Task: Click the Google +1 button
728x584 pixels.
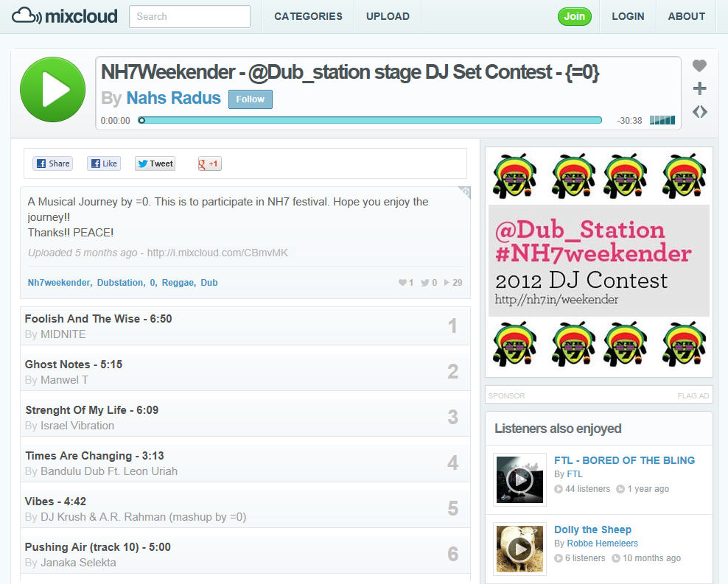Action: (209, 163)
